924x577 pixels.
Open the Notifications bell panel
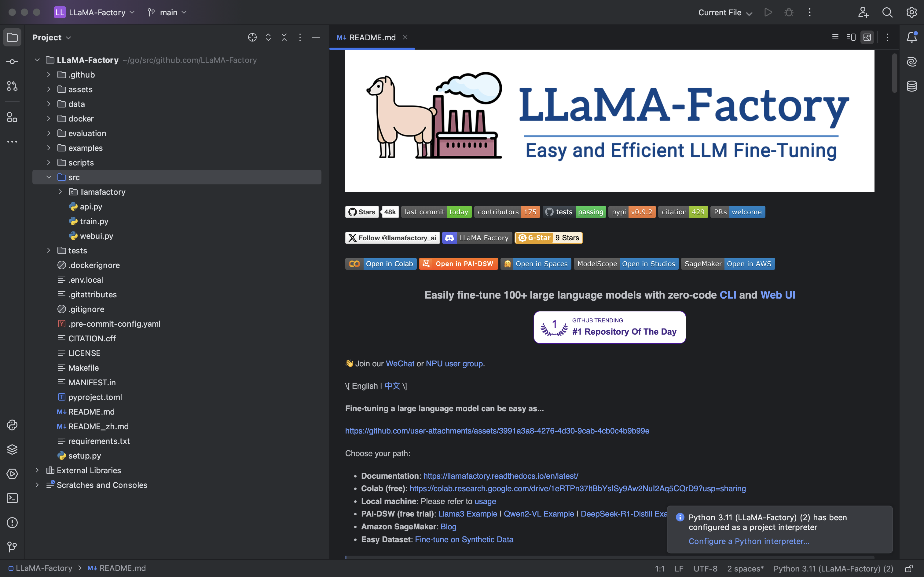912,37
